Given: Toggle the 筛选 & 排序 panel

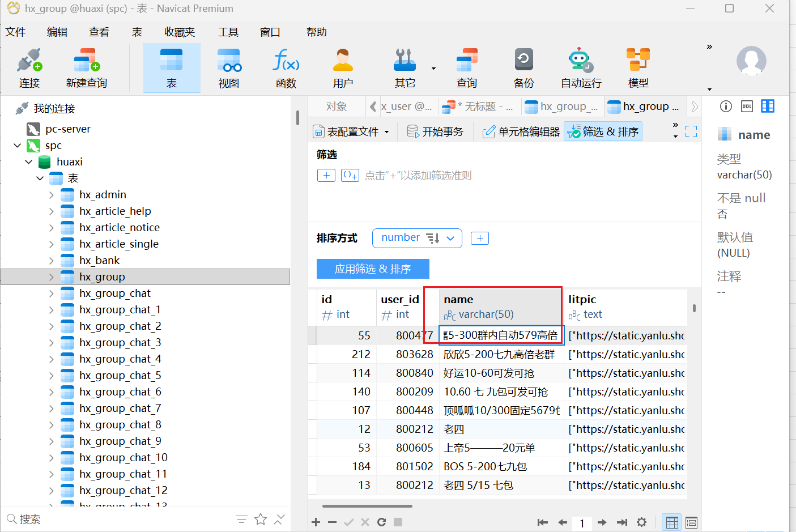Looking at the screenshot, I should (603, 131).
